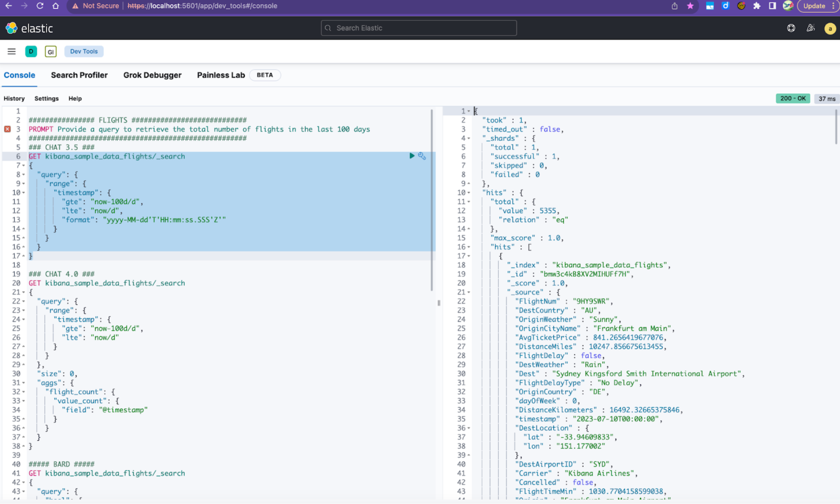This screenshot has height=504, width=840.
Task: Reload the page with the refresh icon
Action: (40, 6)
